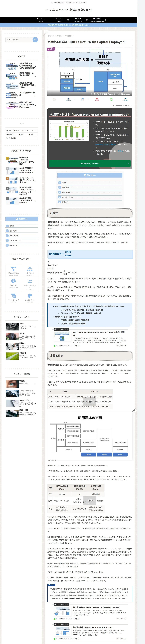The height and width of the screenshot is (644, 145).
Task: Collapse the article 目次 table of contents
Action: (x=90, y=175)
